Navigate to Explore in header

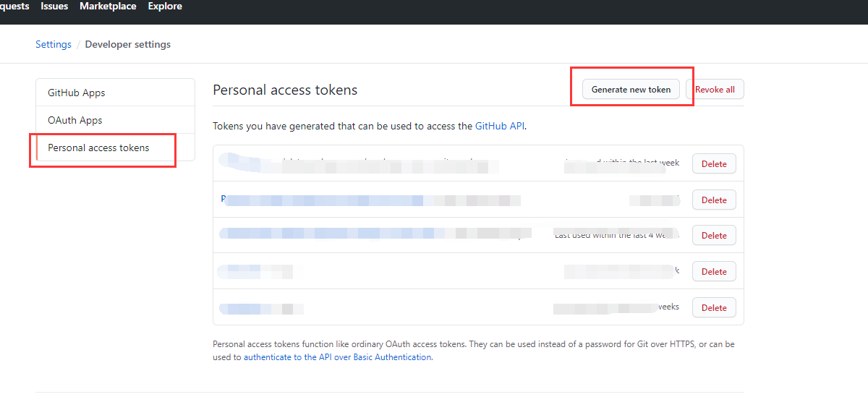click(x=165, y=7)
